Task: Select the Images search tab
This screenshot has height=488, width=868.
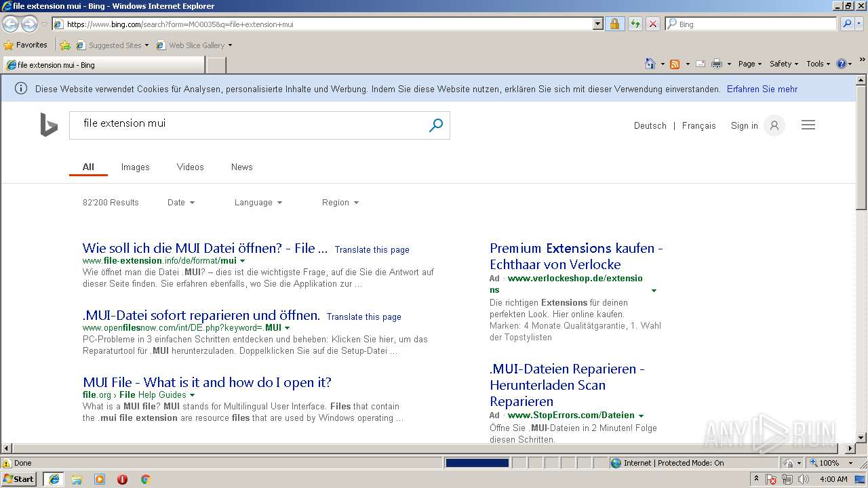Action: (135, 167)
